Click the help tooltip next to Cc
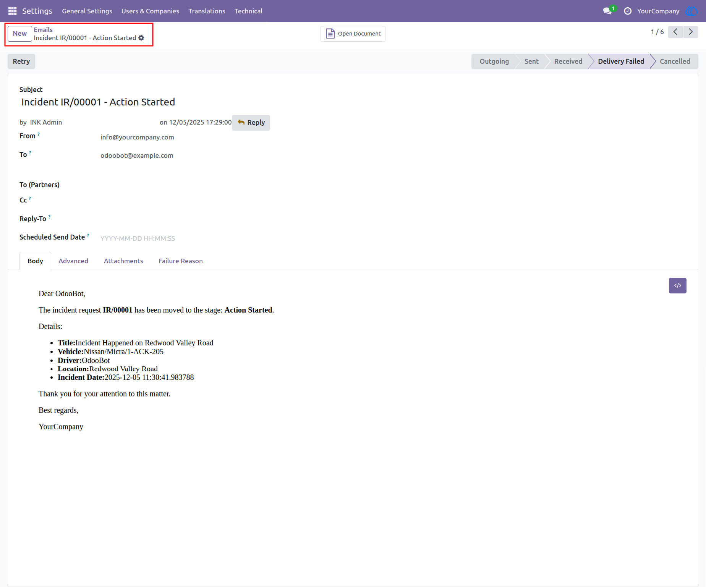This screenshot has height=588, width=706. click(x=30, y=198)
